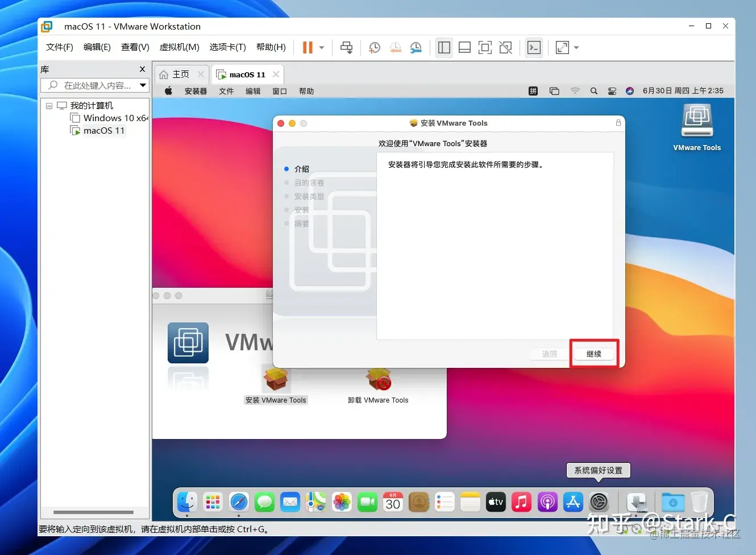Open the 文件(F) menu in VMware
Image resolution: width=756 pixels, height=555 pixels.
pyautogui.click(x=60, y=47)
